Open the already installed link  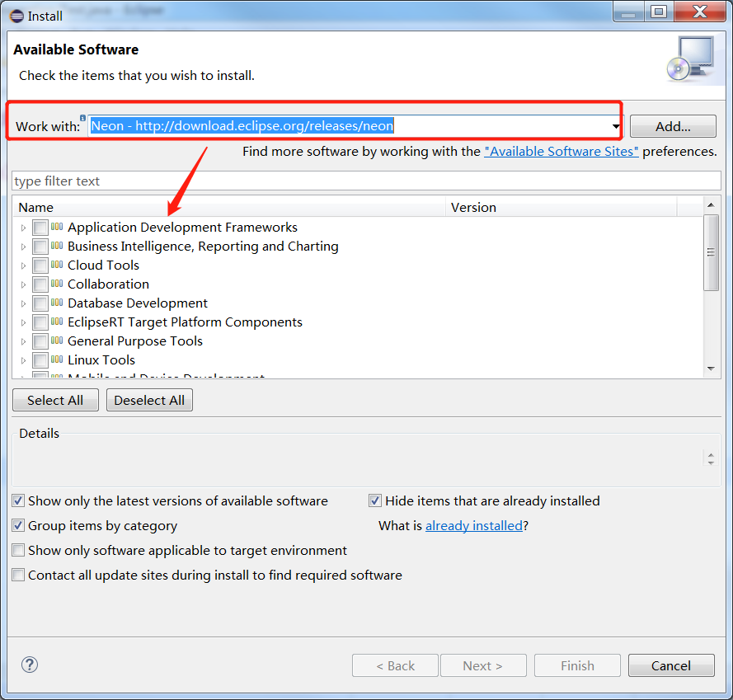point(473,525)
